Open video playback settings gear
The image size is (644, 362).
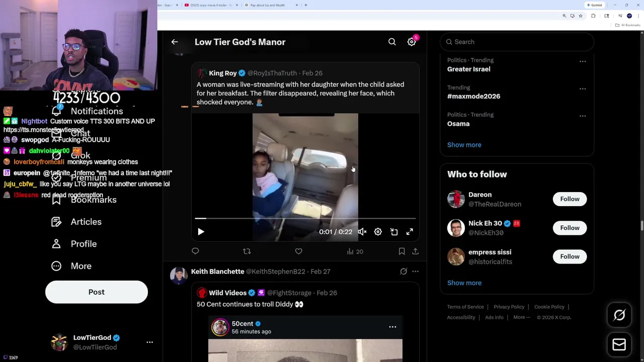tap(378, 232)
